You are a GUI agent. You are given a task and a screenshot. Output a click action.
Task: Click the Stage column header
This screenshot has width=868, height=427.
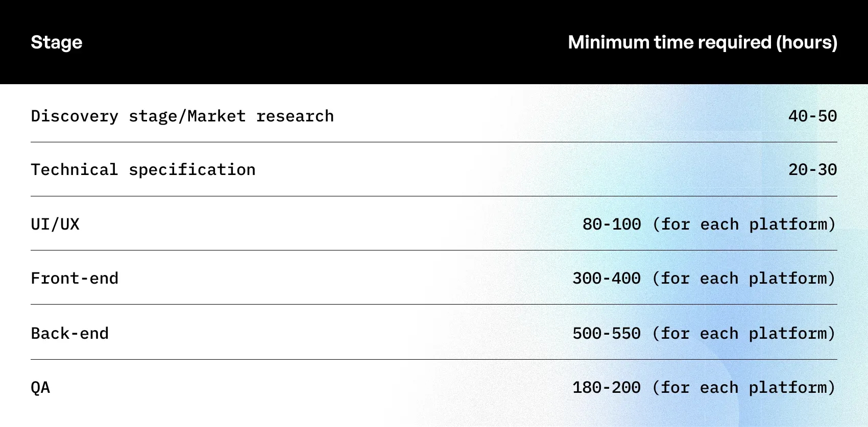(x=56, y=42)
